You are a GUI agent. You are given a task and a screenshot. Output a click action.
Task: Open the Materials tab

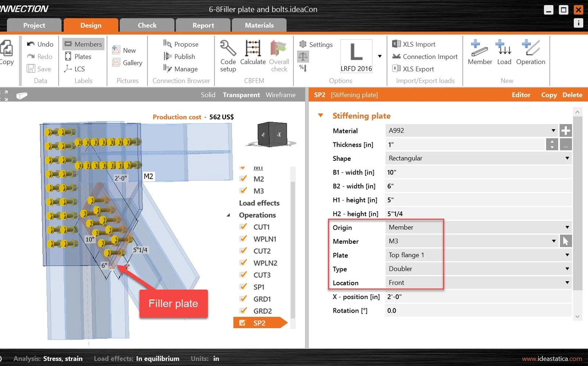259,25
